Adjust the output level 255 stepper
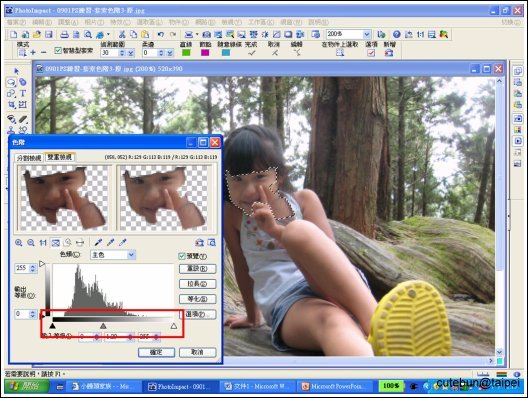Screen dimensions: 528x398 [x=33, y=268]
